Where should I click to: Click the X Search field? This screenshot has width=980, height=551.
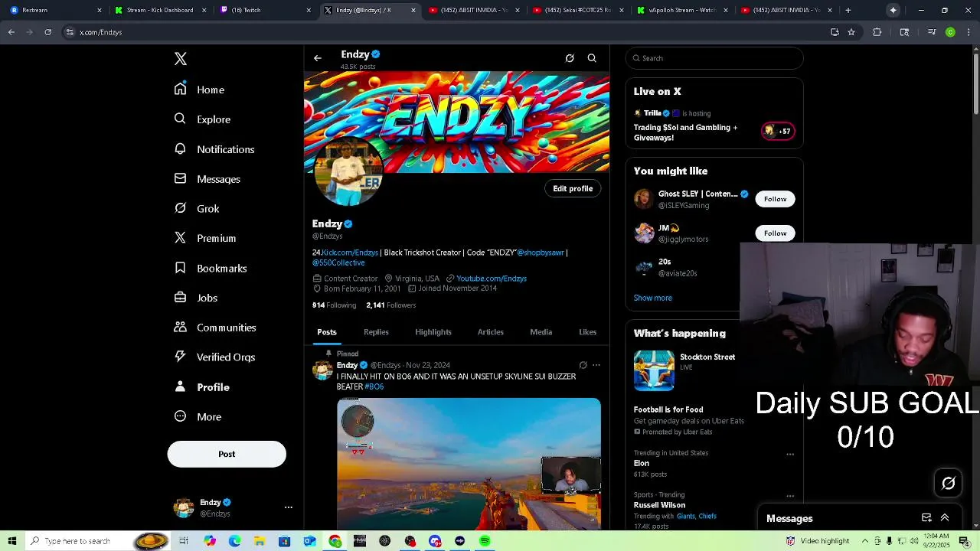point(714,58)
